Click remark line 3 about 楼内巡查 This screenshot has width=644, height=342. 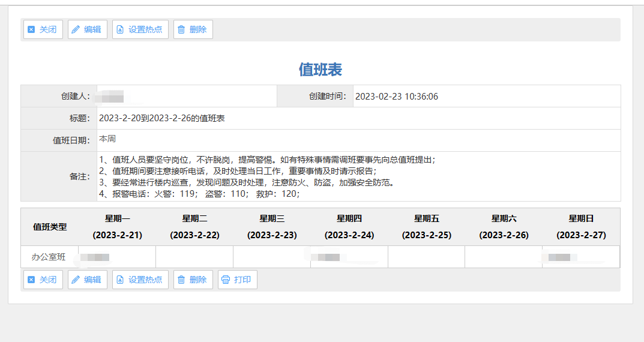pos(247,183)
